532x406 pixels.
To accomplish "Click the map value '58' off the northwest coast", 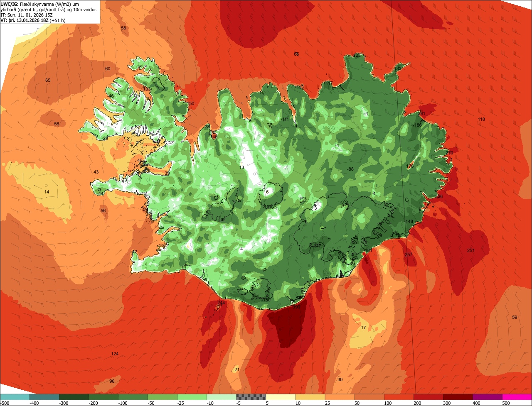I will 123,28.
